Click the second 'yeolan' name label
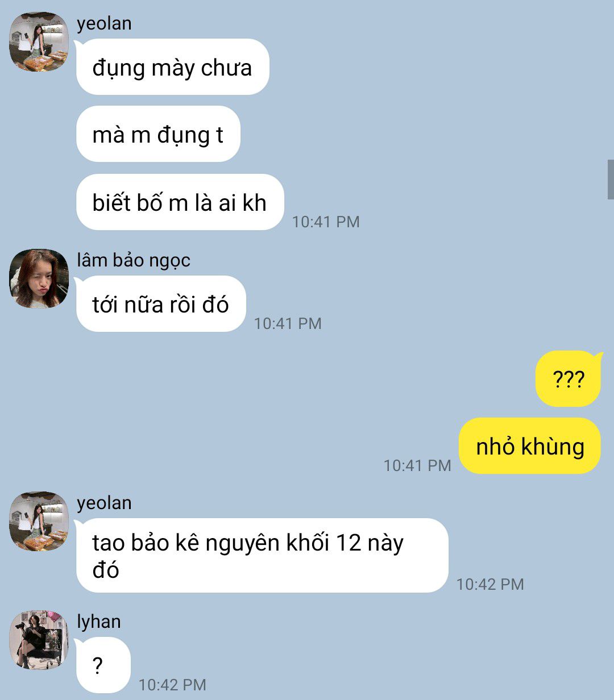Screen dimensions: 614x700 coord(104,503)
